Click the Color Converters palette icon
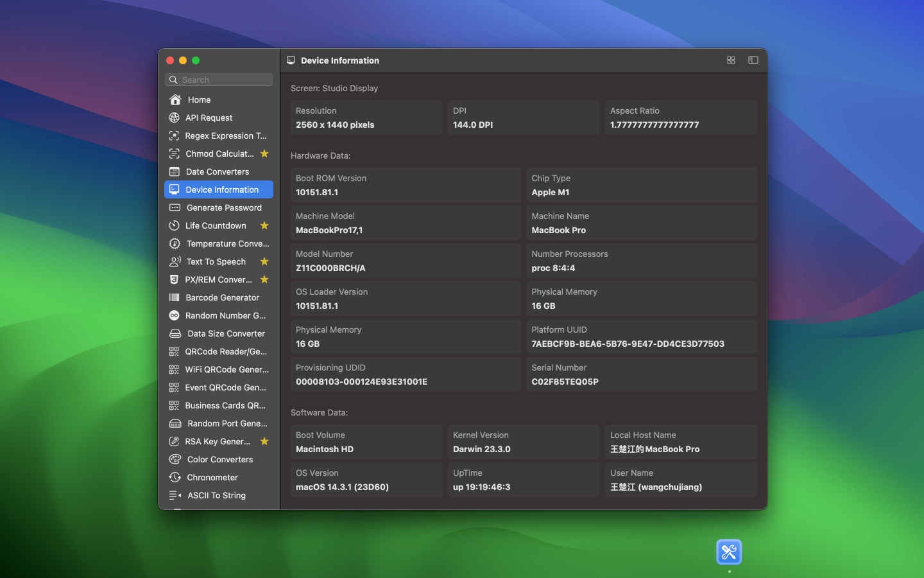This screenshot has height=578, width=924. (x=175, y=459)
